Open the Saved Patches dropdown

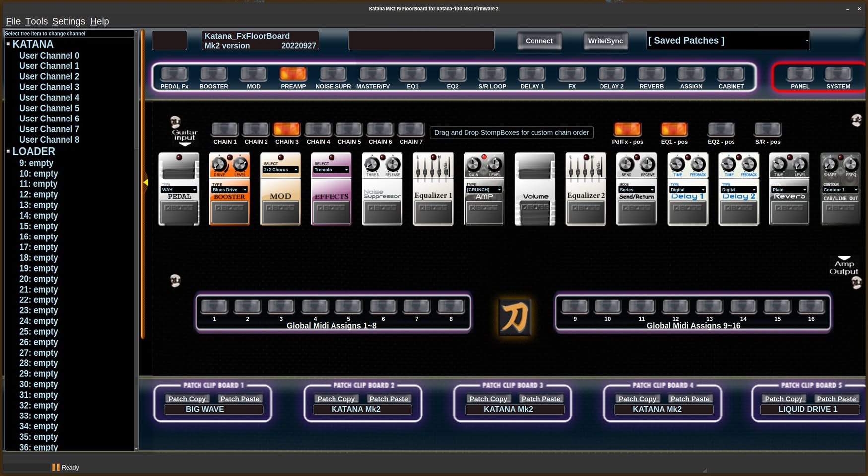(x=728, y=40)
